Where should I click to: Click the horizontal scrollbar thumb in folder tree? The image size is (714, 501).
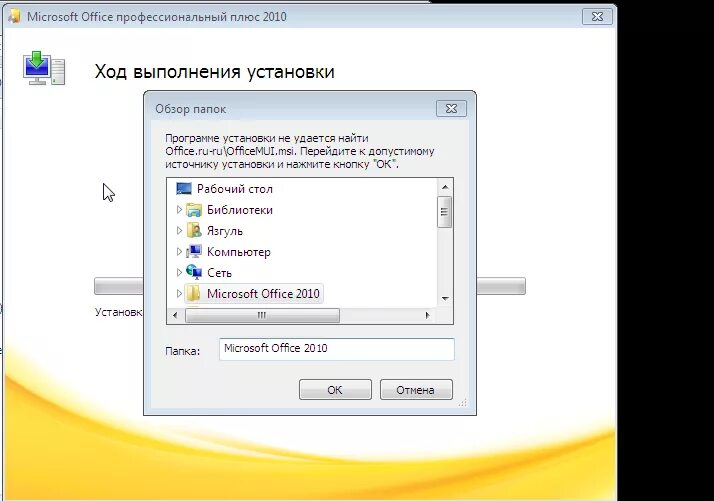262,315
